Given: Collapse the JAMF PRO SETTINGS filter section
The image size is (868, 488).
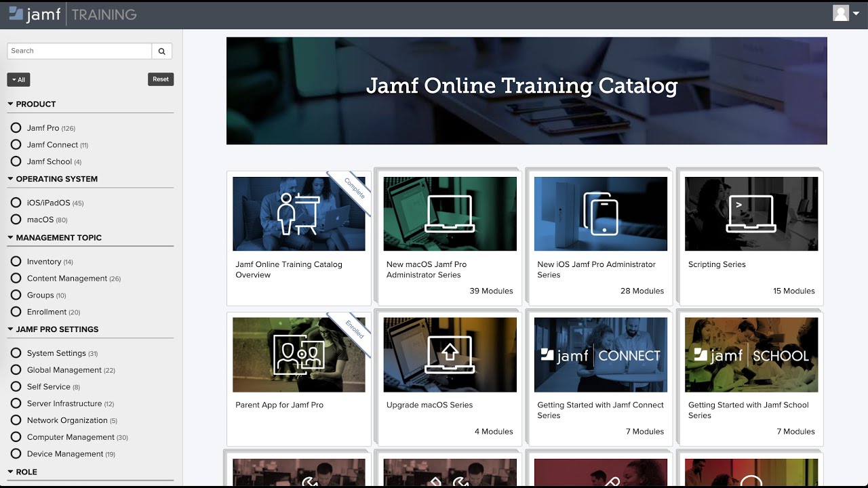Looking at the screenshot, I should 54,329.
